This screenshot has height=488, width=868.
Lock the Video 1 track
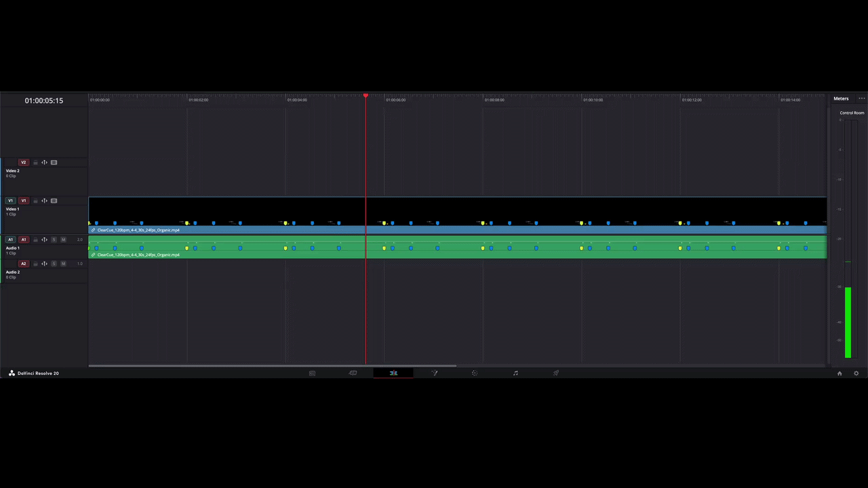35,201
